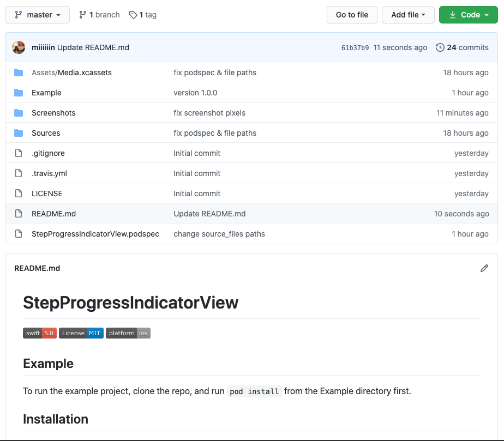Click the platform ios badge
This screenshot has height=441, width=504.
click(x=128, y=333)
